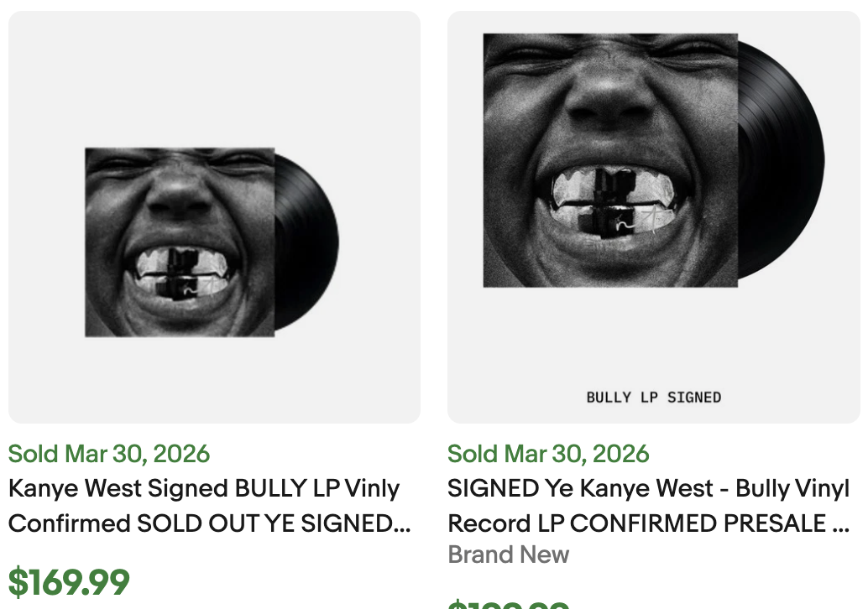This screenshot has width=868, height=609.
Task: Click the left 'Sold Mar 30, 2026' label
Action: [x=108, y=454]
